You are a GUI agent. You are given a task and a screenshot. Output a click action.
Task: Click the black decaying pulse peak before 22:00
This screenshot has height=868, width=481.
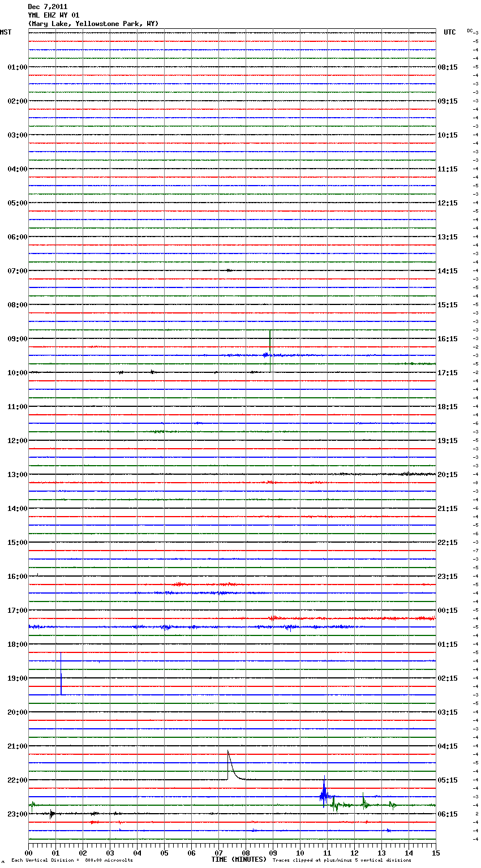click(x=228, y=753)
